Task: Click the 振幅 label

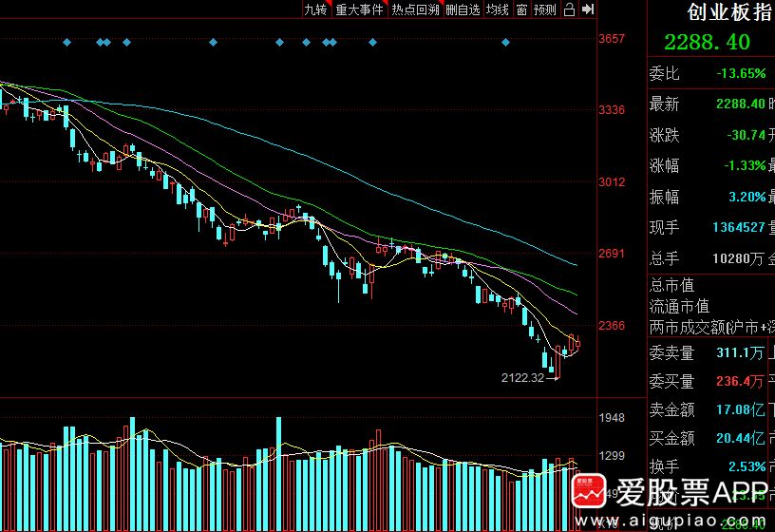Action: click(664, 197)
